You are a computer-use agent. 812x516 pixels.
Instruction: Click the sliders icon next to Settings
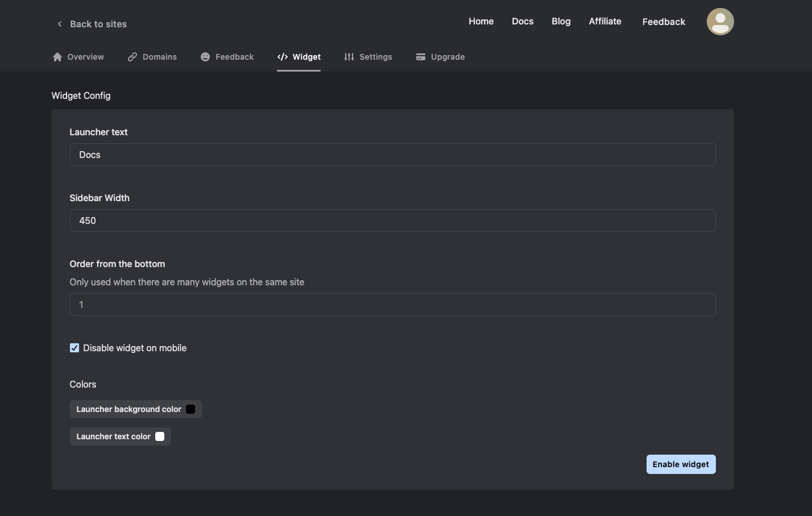tap(349, 57)
